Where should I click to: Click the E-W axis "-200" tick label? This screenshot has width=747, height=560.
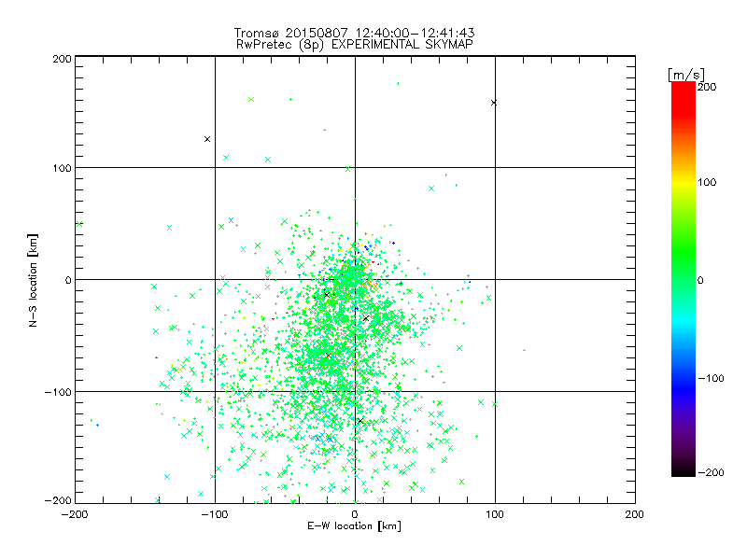click(75, 514)
